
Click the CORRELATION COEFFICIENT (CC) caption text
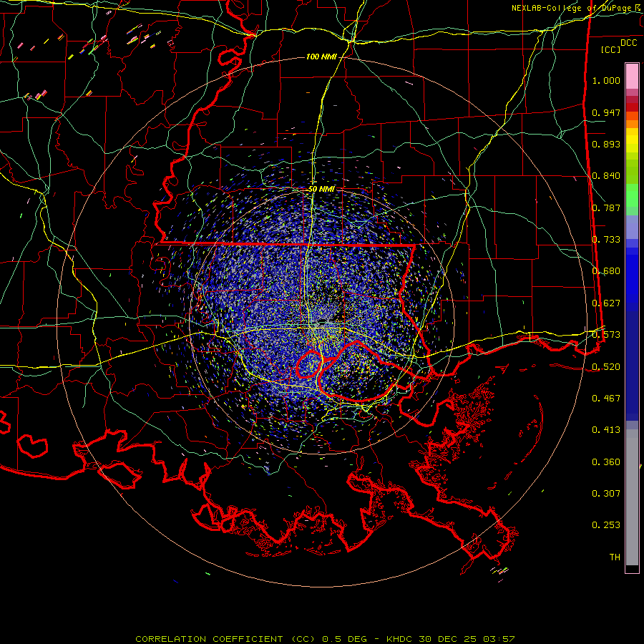225,639
